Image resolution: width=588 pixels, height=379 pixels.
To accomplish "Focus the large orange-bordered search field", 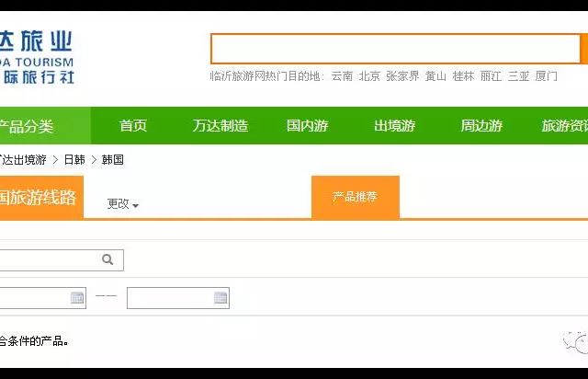I will (396, 49).
